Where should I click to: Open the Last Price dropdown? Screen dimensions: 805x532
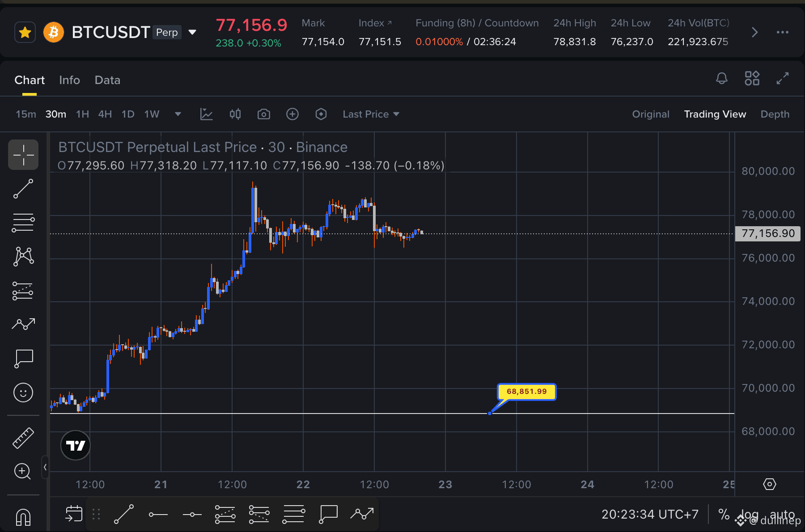tap(371, 114)
